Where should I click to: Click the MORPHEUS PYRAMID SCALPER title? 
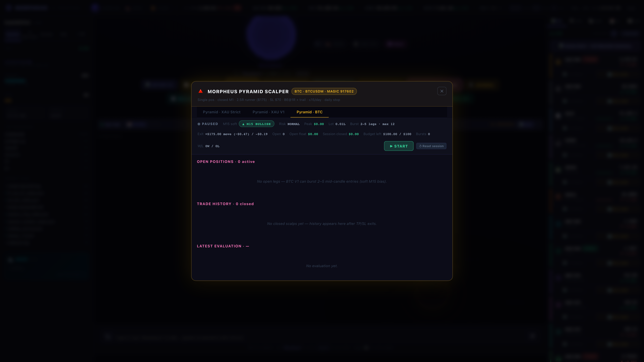[x=248, y=92]
